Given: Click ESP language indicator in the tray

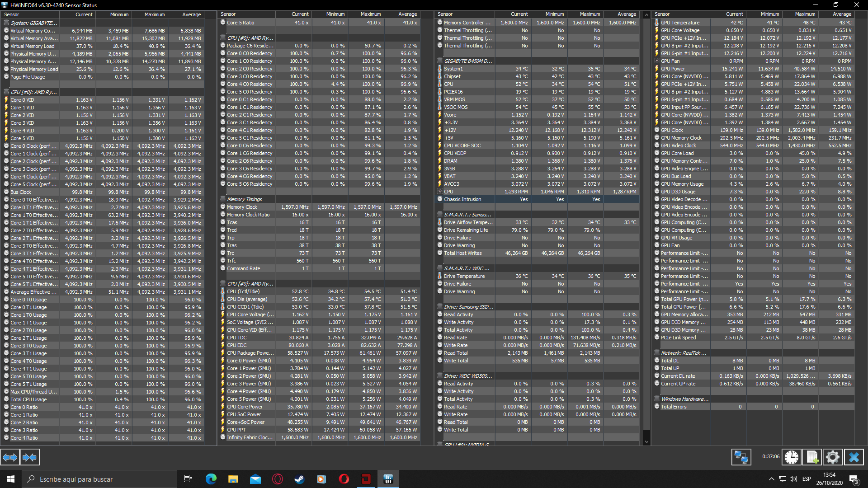Looking at the screenshot, I should coord(807,479).
